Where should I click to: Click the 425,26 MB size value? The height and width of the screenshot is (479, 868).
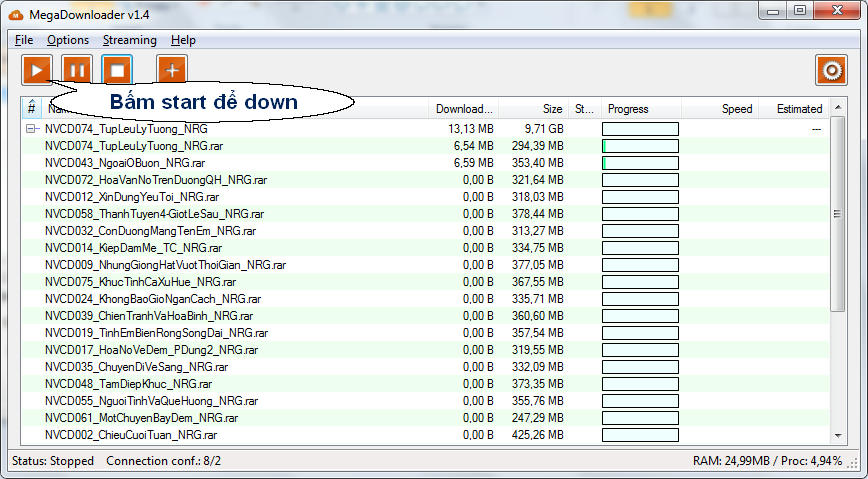[538, 435]
